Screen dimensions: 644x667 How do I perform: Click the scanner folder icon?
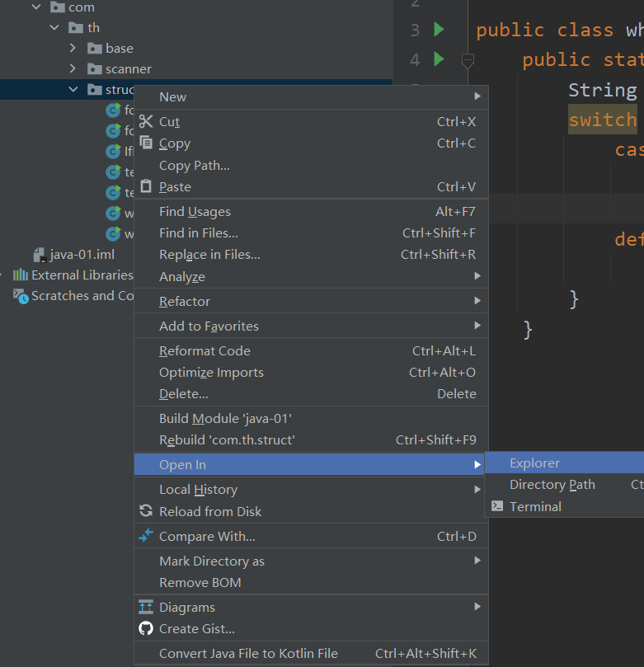pyautogui.click(x=95, y=68)
